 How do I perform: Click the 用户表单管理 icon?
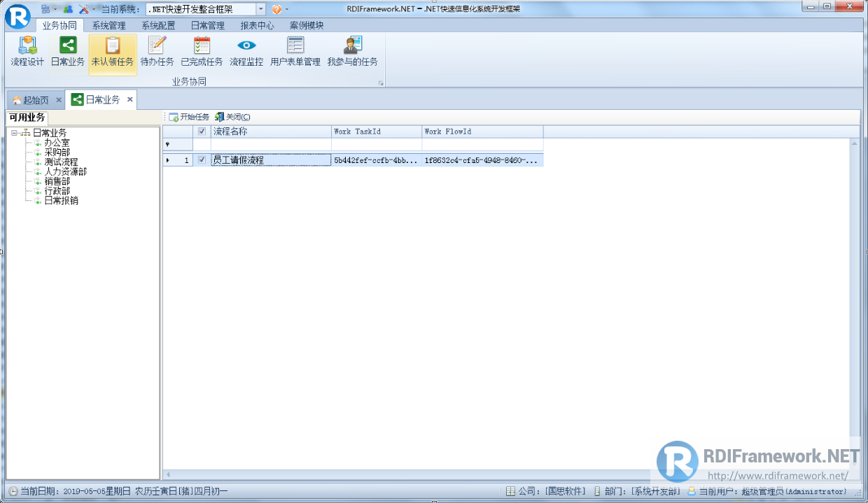coord(295,50)
